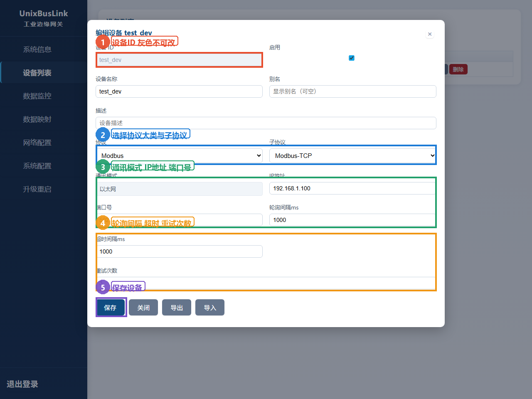Viewport: 532px width, 399px height.
Task: Click the 保存 button
Action: [110, 308]
